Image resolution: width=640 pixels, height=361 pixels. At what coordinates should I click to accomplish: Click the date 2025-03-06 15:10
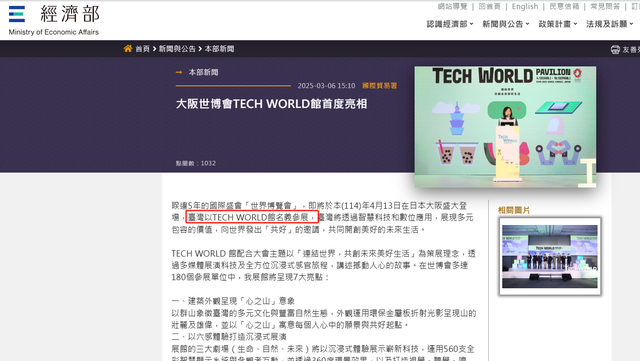tap(326, 86)
